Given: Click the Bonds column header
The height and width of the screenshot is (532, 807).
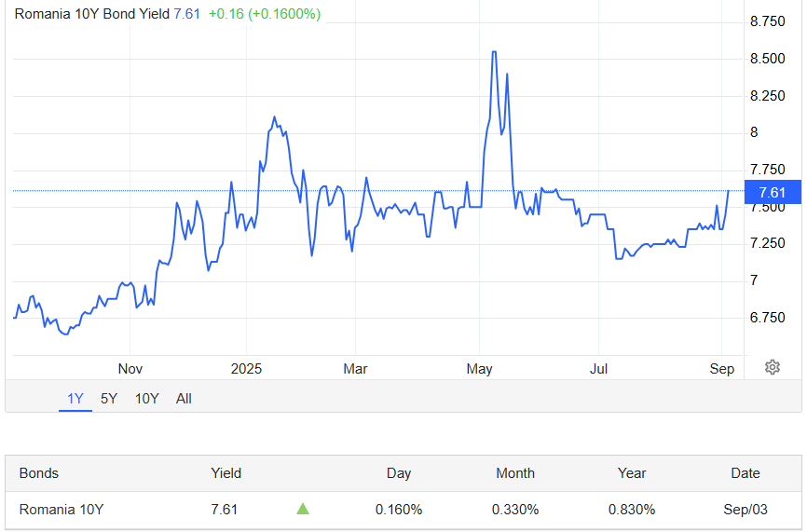Looking at the screenshot, I should 38,473.
